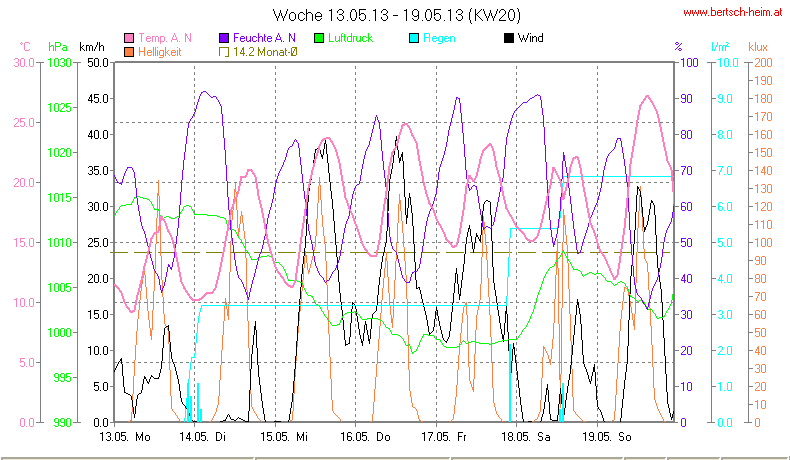Click the 14.2 Monat-Ø legend label
790x460 pixels.
click(x=265, y=52)
